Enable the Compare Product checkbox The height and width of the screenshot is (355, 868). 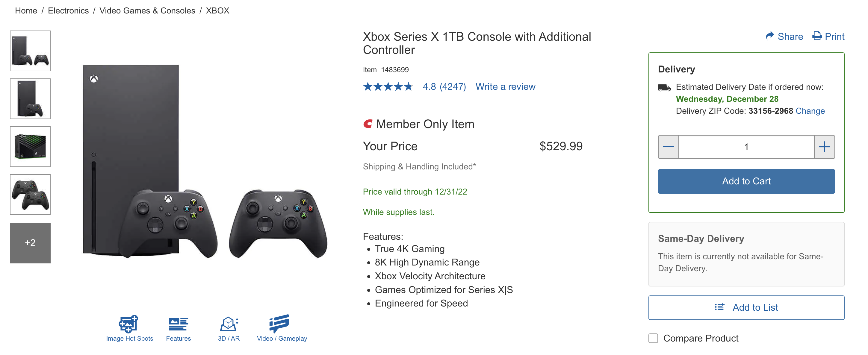point(653,338)
